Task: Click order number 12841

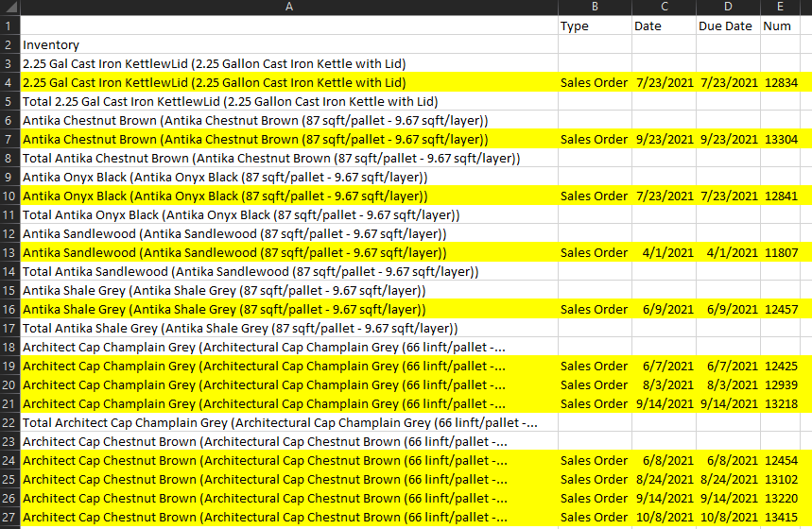Action: pyautogui.click(x=780, y=196)
